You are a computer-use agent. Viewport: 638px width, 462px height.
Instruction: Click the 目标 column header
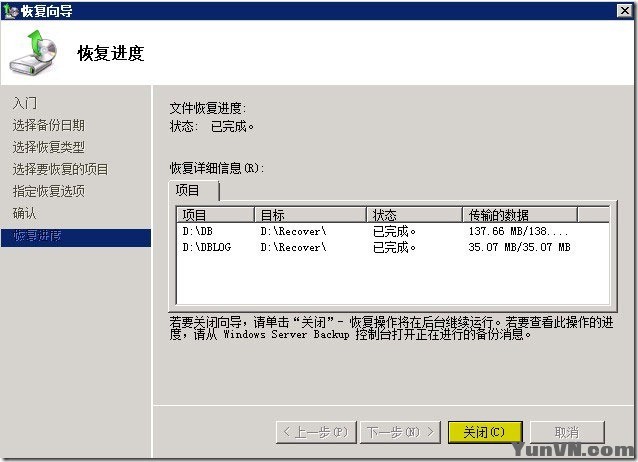[310, 215]
